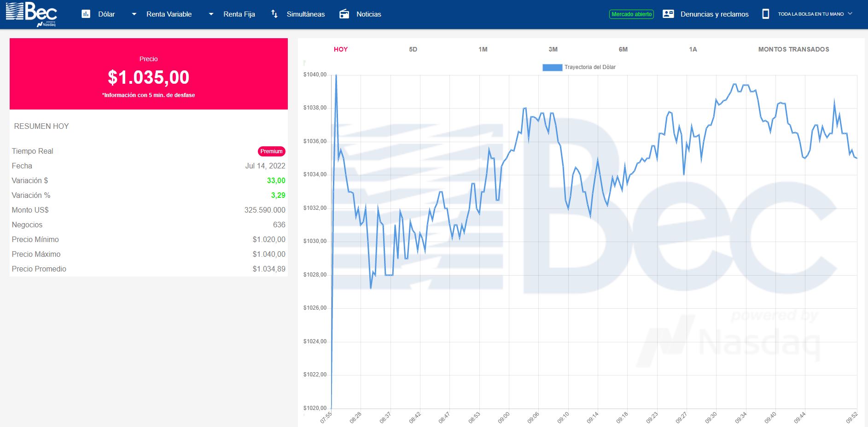The image size is (868, 427).
Task: Click the Variación $ value 33,00
Action: (x=276, y=180)
